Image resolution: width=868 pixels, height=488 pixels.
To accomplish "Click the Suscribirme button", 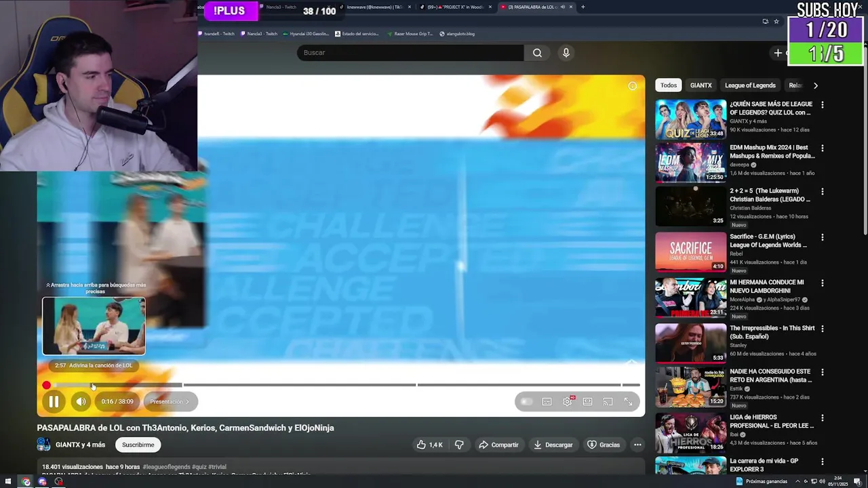I will pos(138,445).
